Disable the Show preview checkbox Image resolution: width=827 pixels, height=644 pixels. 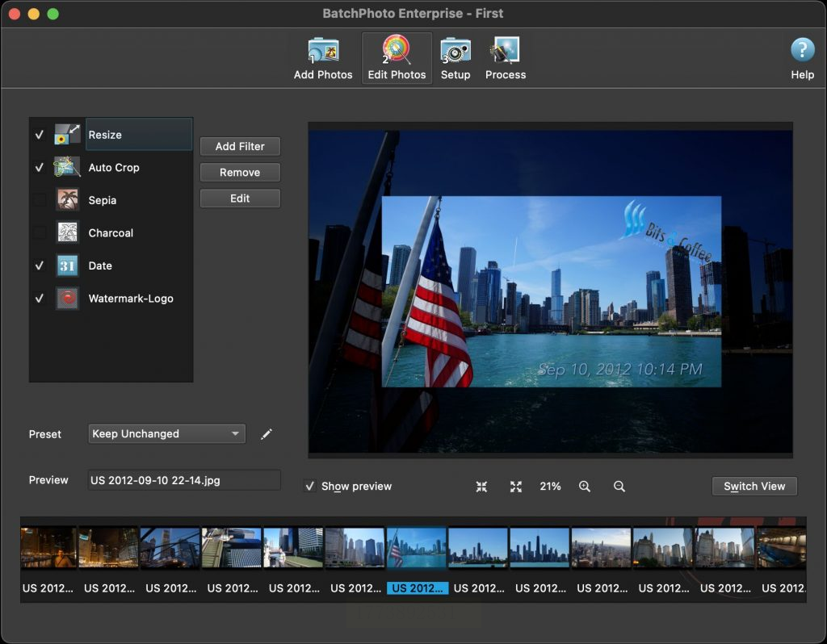click(x=310, y=487)
